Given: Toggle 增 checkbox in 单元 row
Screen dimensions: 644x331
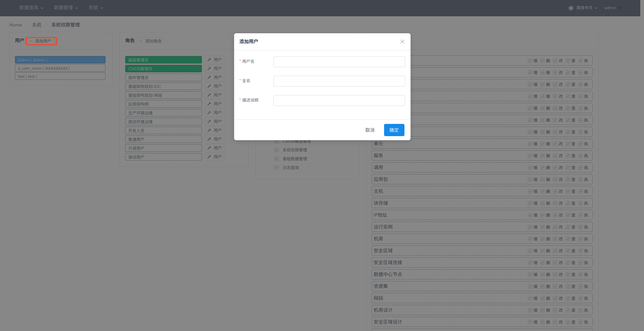Looking at the screenshot, I should click(530, 144).
